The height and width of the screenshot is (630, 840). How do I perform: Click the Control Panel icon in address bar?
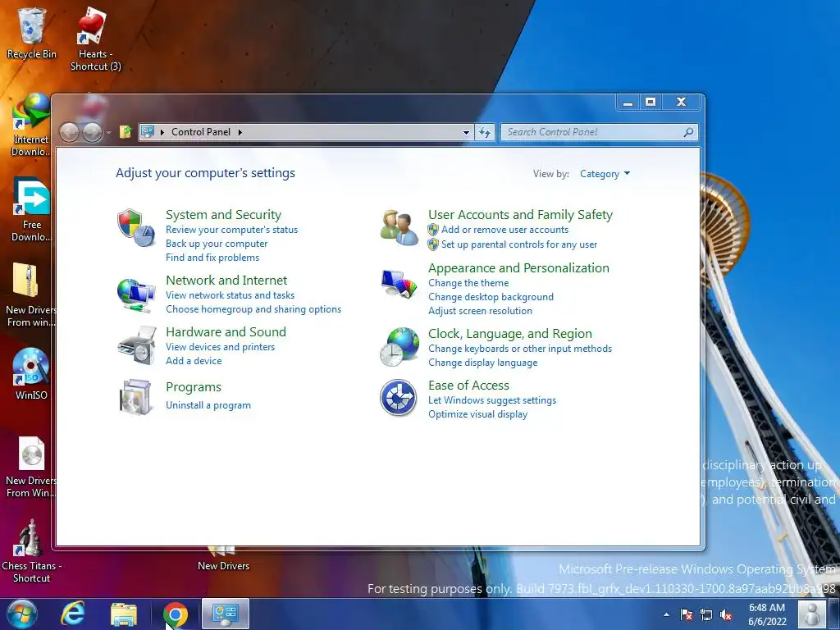(148, 132)
